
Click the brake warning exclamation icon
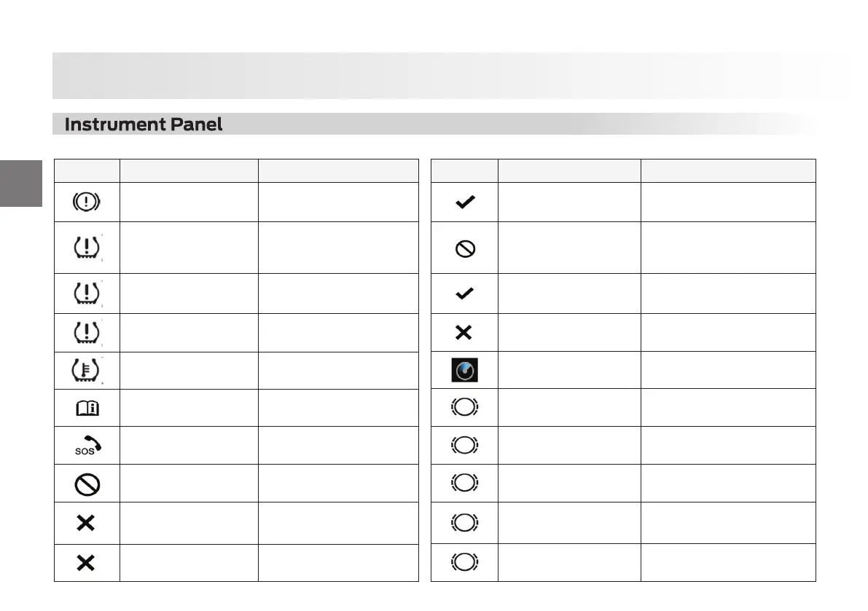(x=86, y=203)
